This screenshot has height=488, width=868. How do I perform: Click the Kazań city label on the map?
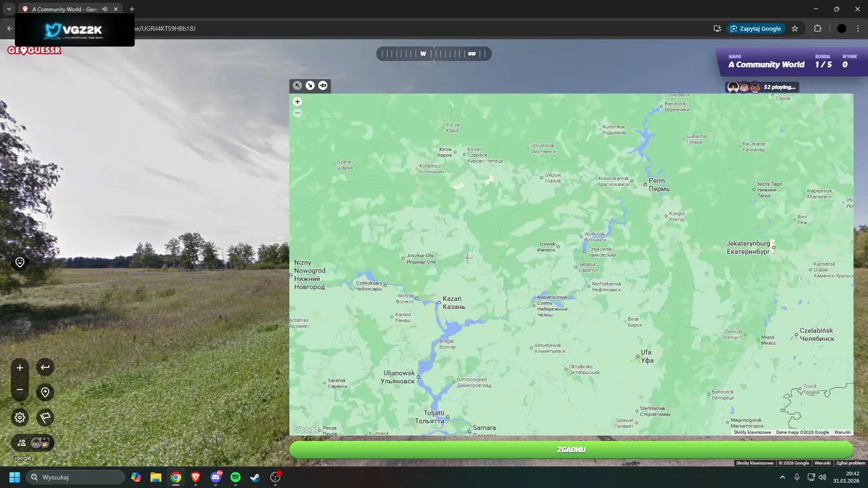point(454,302)
